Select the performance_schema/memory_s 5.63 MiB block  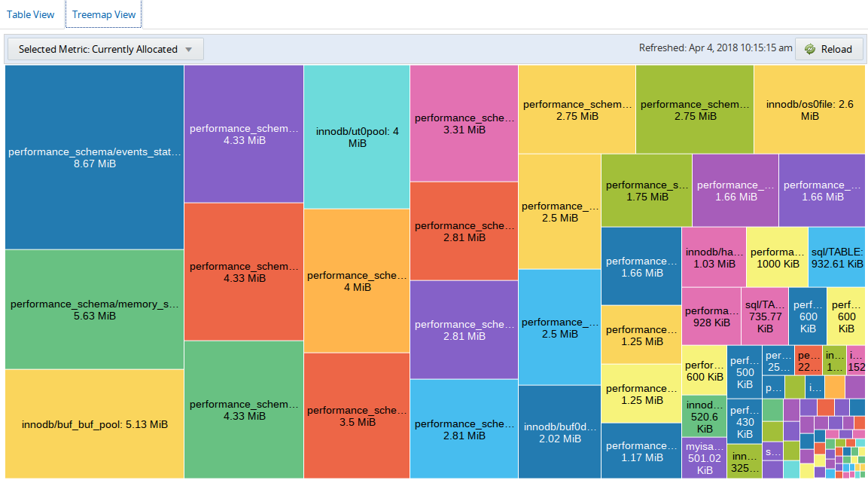point(94,310)
